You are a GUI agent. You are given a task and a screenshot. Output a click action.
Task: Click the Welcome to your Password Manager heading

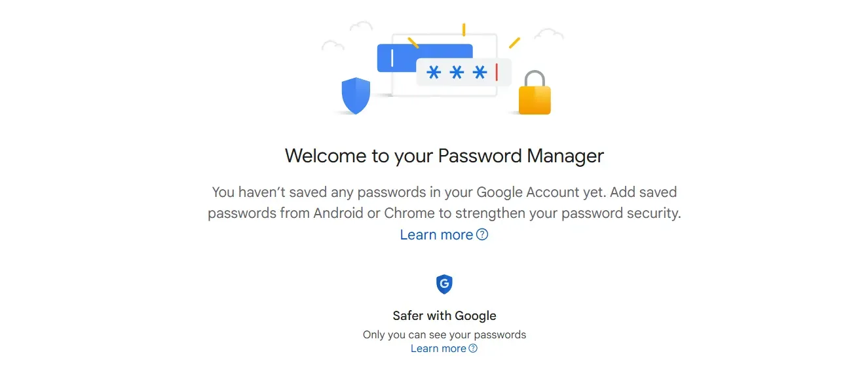click(444, 156)
